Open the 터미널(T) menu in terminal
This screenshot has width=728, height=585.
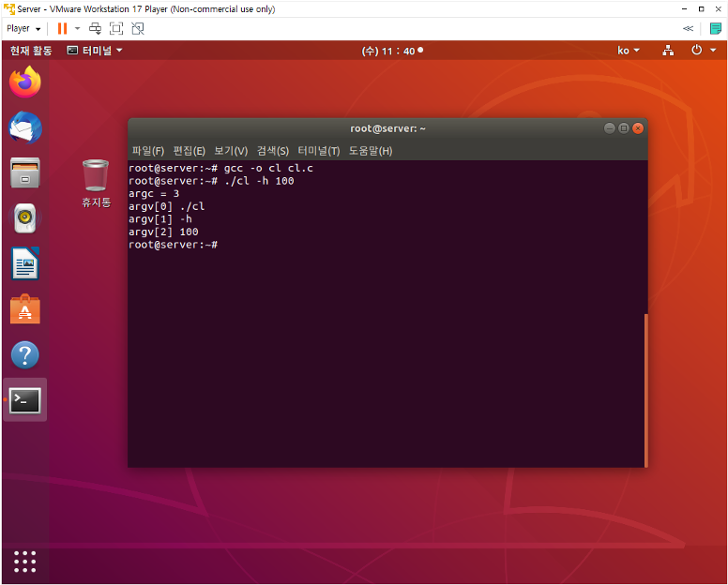tap(319, 151)
